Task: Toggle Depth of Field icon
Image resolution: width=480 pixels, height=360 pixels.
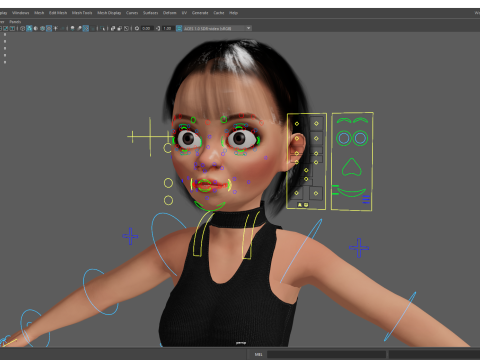Action: coord(92,28)
